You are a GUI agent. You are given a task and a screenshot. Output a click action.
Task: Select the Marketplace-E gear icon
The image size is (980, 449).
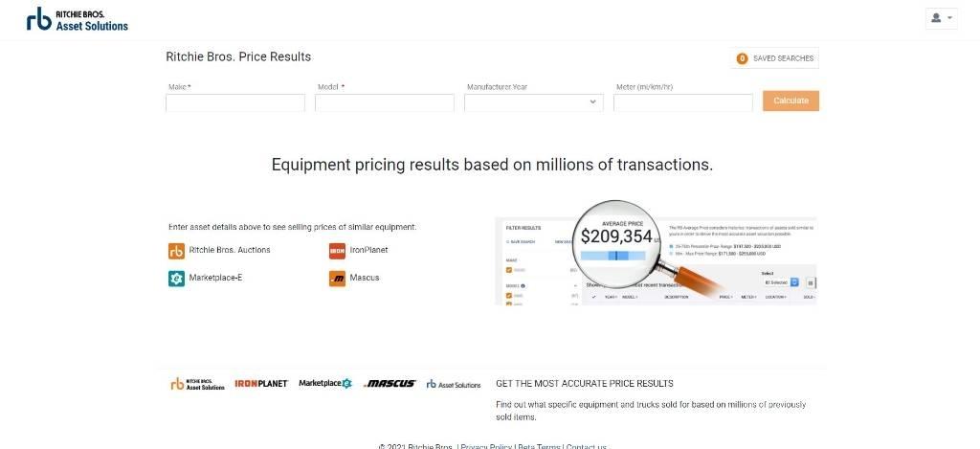(x=176, y=279)
